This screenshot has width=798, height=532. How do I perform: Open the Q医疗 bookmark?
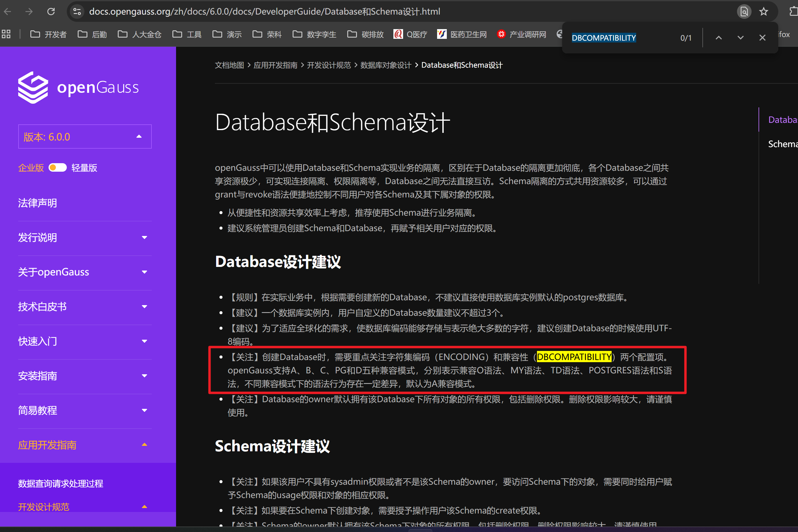point(410,34)
